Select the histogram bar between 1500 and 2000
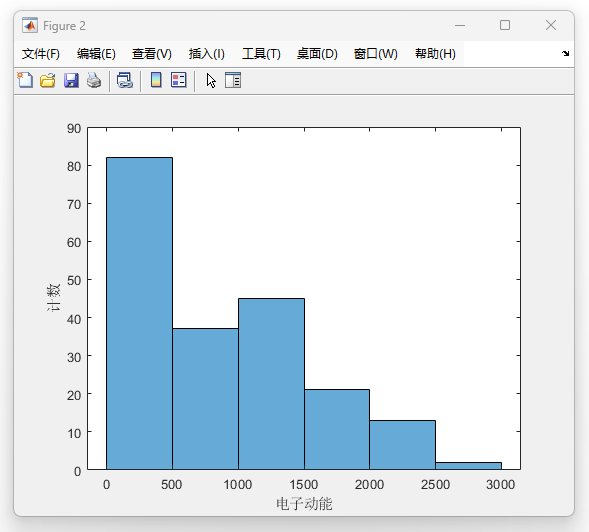Image resolution: width=589 pixels, height=532 pixels. coord(337,429)
